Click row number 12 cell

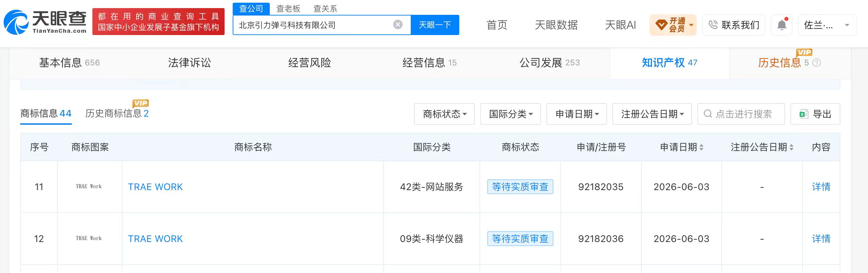pos(39,239)
